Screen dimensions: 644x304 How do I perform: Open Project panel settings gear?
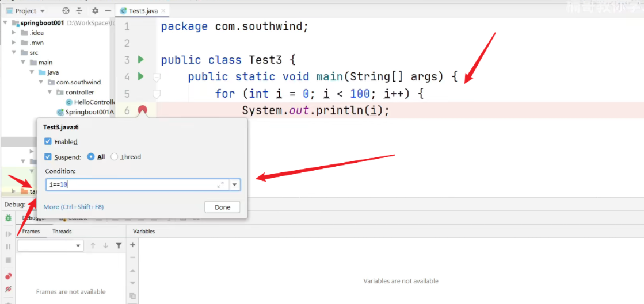pos(96,11)
